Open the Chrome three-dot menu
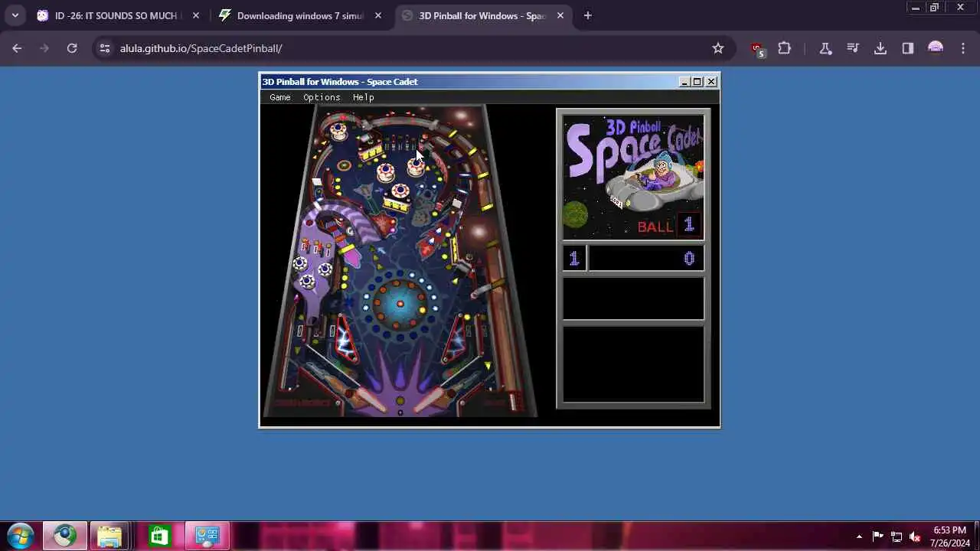980x551 pixels. [962, 48]
